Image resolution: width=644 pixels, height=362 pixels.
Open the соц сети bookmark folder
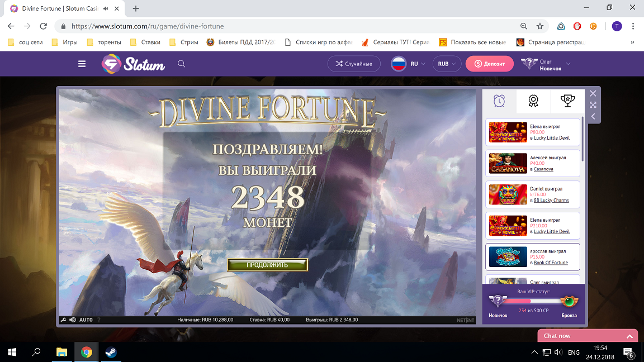[26, 42]
